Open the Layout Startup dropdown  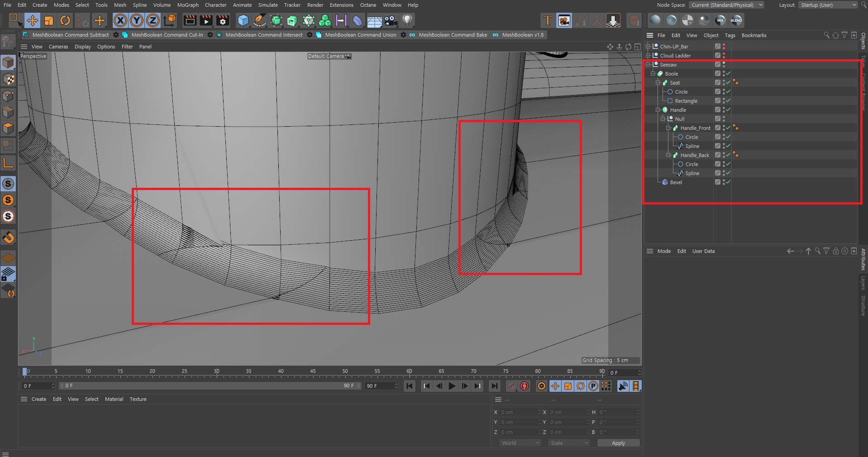tap(828, 5)
